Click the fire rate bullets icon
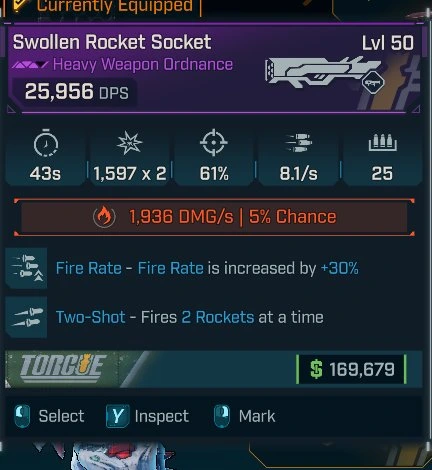Screen dimensions: 432x470 point(298,142)
